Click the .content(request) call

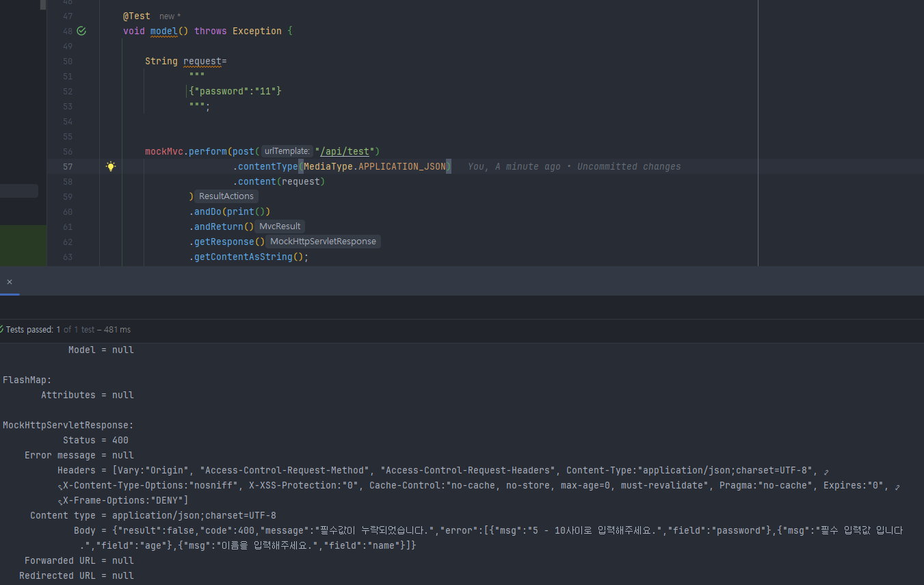[279, 181]
